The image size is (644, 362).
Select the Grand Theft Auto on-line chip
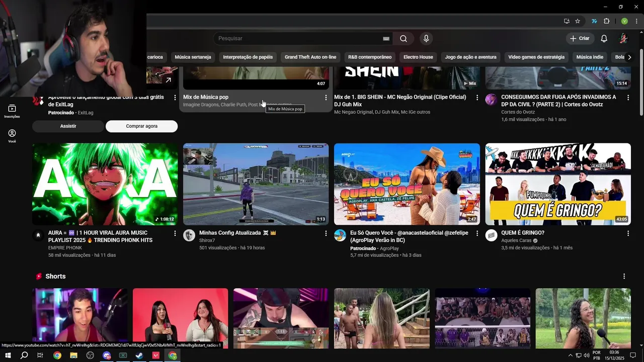310,57
